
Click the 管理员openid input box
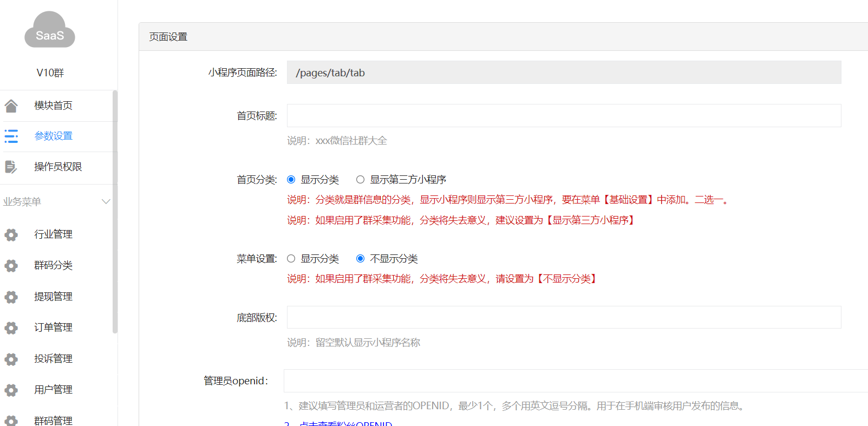click(575, 381)
